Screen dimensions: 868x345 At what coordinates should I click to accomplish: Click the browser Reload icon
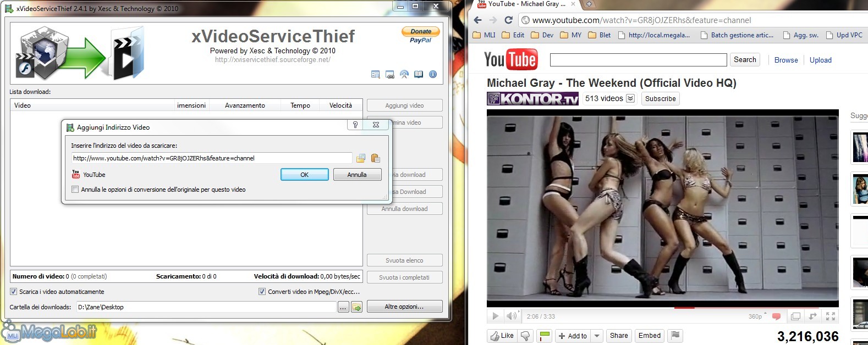pos(508,20)
